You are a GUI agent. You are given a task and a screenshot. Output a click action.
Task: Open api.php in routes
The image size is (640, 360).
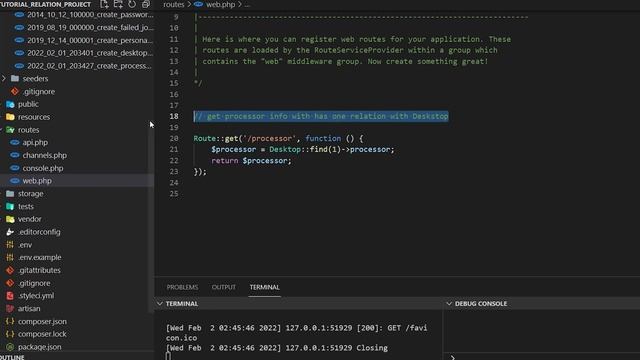point(35,142)
